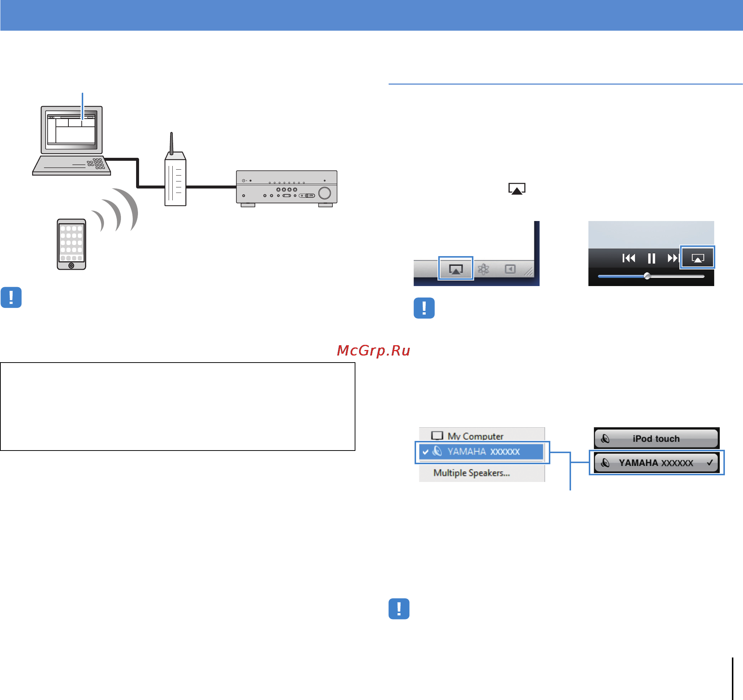Click the standalone AirPlay symbol in text
The height and width of the screenshot is (700, 743).
pos(517,188)
